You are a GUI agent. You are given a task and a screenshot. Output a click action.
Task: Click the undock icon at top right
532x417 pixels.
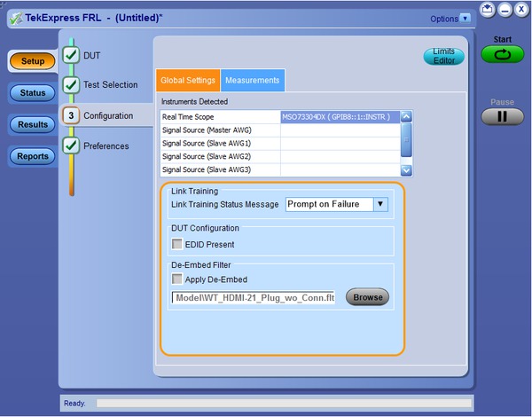tap(487, 9)
